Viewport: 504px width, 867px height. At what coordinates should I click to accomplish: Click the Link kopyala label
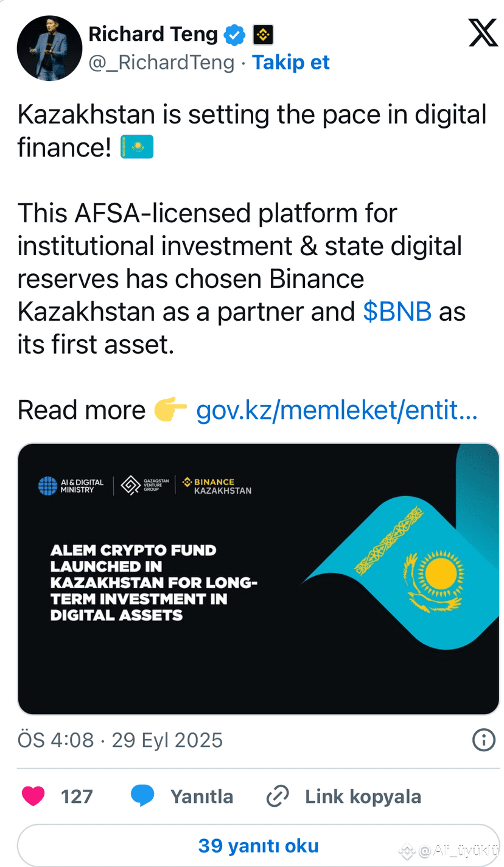(363, 796)
